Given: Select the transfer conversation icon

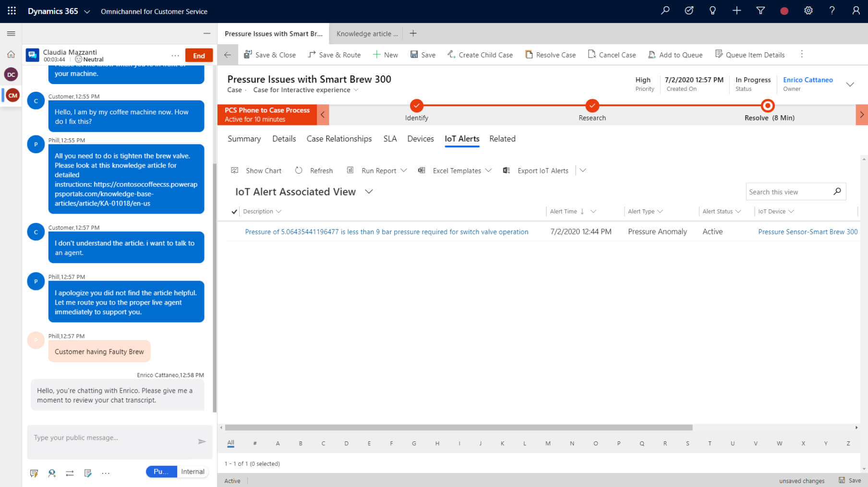Looking at the screenshot, I should click(70, 473).
